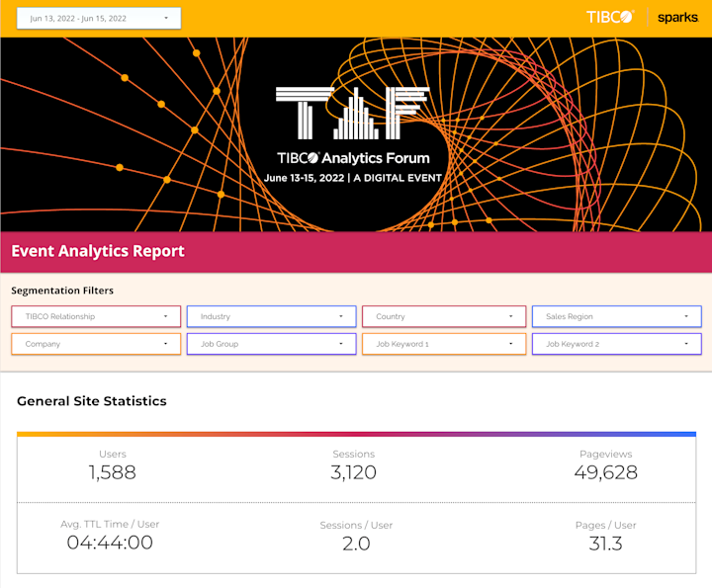This screenshot has width=712, height=588.
Task: Click the Company dropdown arrow
Action: pyautogui.click(x=165, y=344)
